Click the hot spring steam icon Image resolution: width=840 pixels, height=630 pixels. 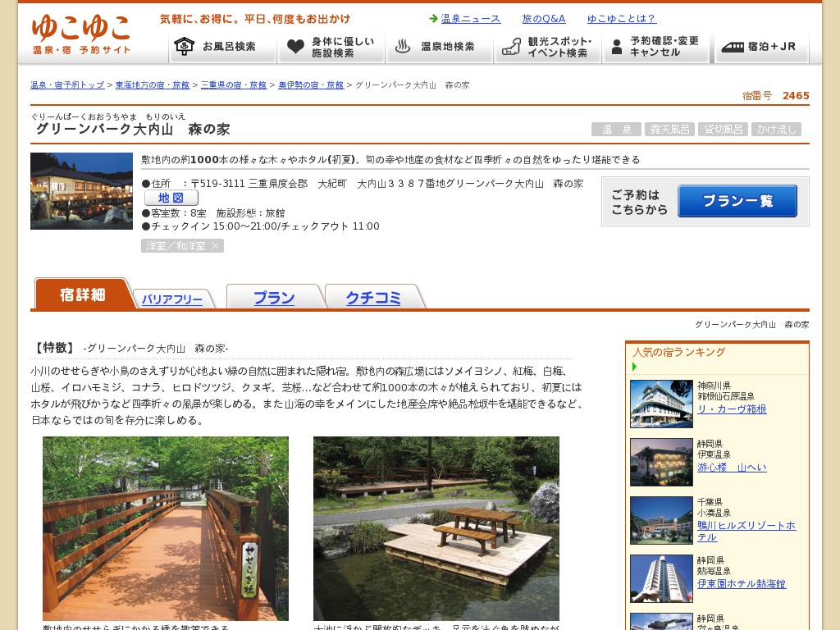403,47
